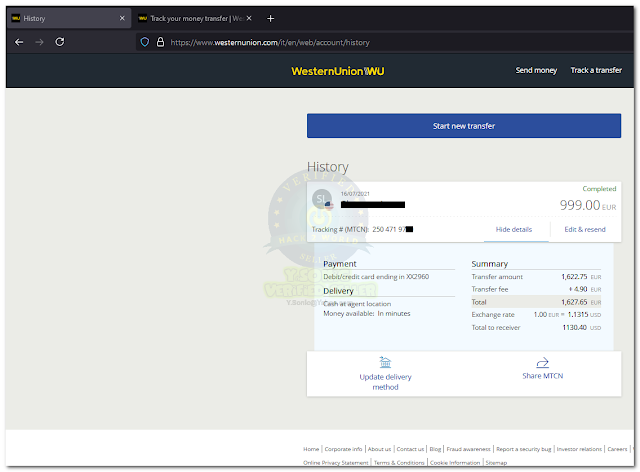Viewport: 640px width, 472px height.
Task: Open Terms & Conditions footer link
Action: tap(399, 463)
